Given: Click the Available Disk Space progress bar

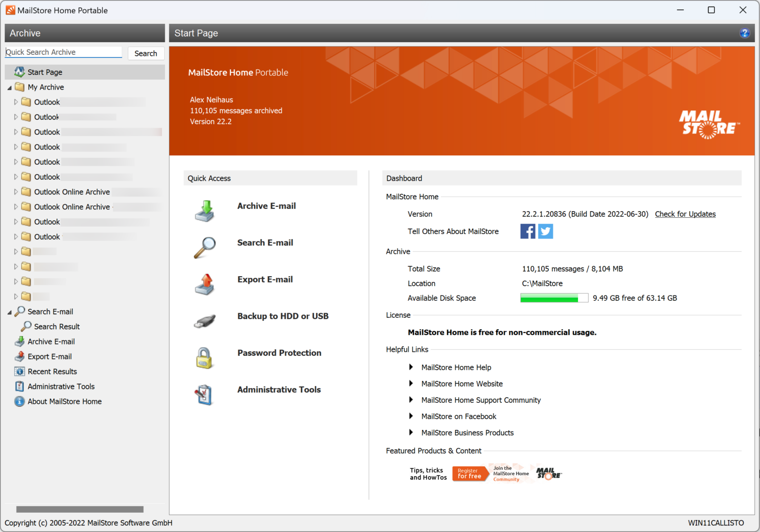Looking at the screenshot, I should 554,297.
